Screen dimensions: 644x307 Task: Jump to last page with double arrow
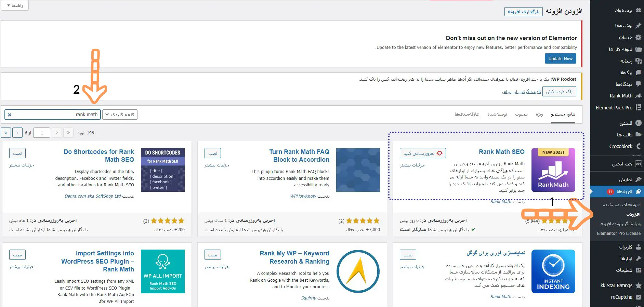tap(6, 133)
